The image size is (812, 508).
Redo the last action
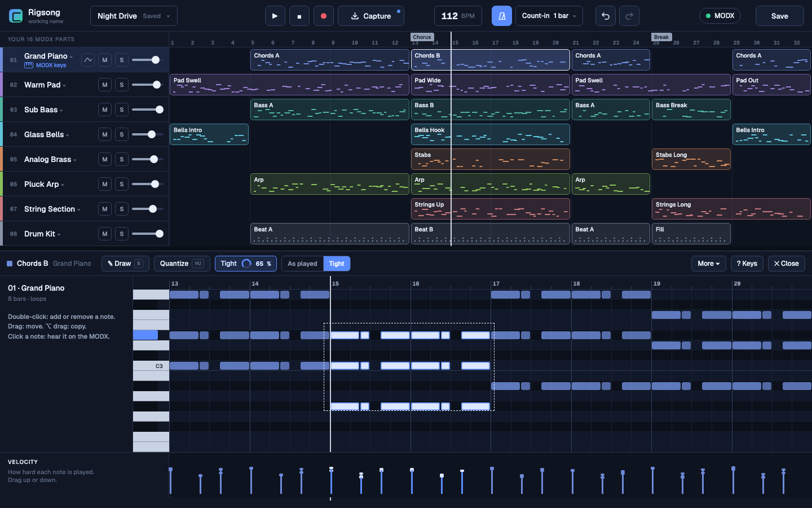[629, 16]
